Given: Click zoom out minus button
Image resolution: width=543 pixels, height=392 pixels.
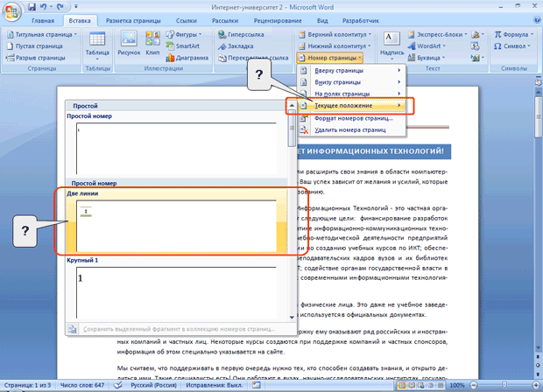Looking at the screenshot, I should (474, 385).
